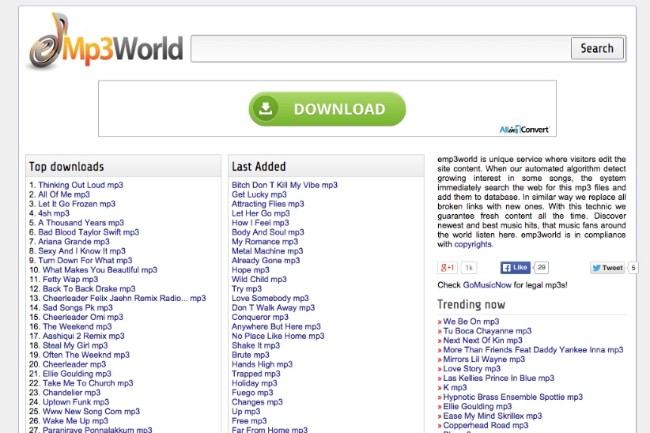The image size is (650, 433).
Task: Open Wild Child mp3 link
Action: (259, 279)
